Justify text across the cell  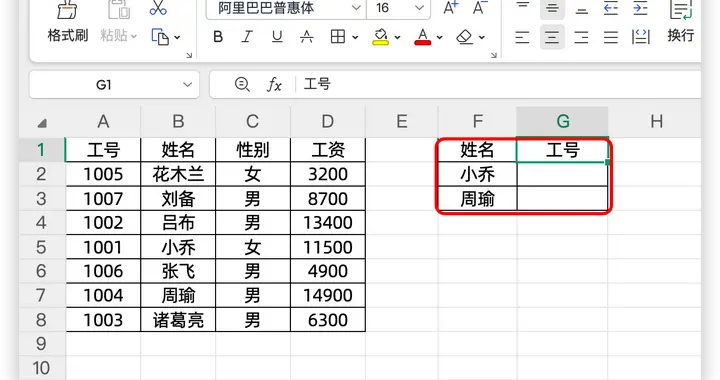pyautogui.click(x=611, y=37)
